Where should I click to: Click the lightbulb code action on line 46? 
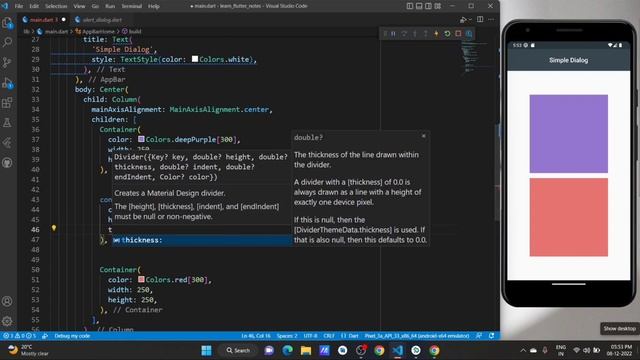(54, 229)
